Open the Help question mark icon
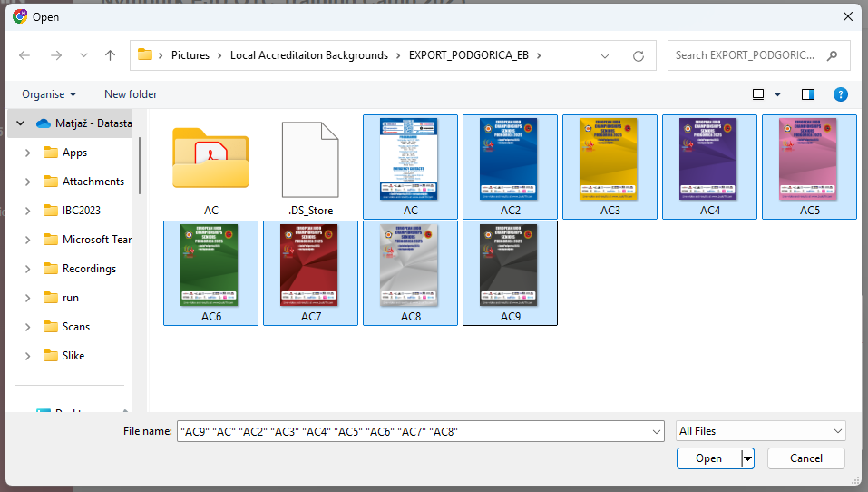Image resolution: width=868 pixels, height=492 pixels. tap(841, 94)
